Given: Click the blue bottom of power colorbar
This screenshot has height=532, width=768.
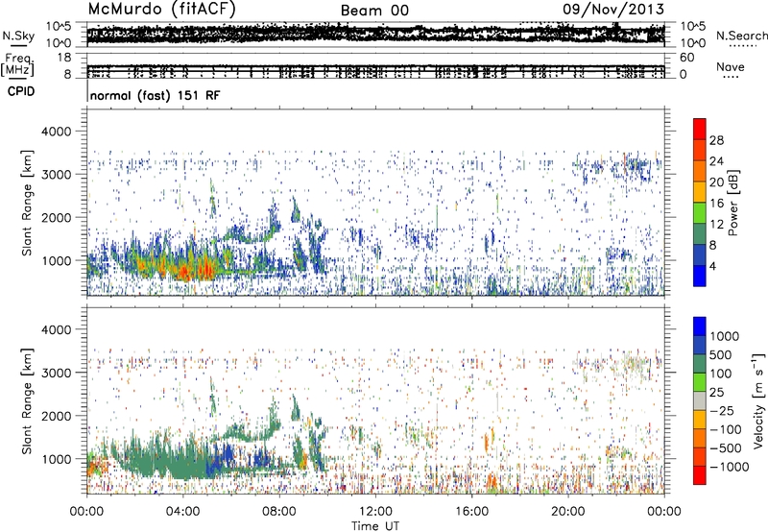Looking at the screenshot, I should (x=700, y=278).
